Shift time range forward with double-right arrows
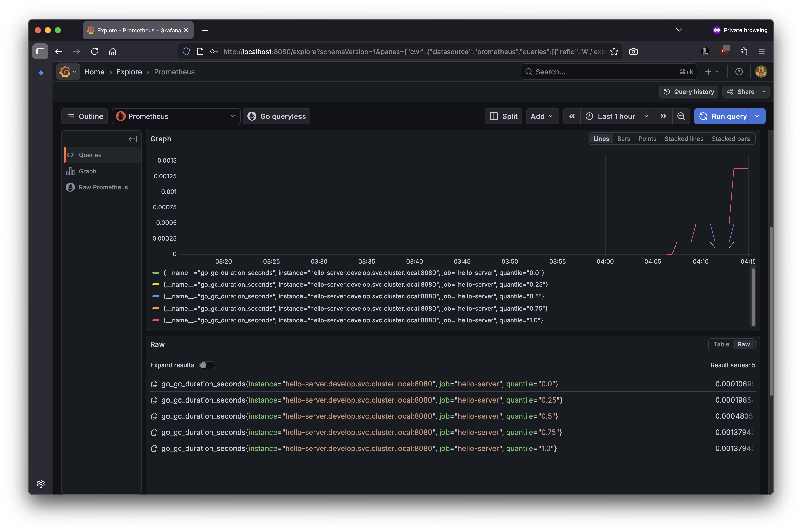 tap(663, 116)
